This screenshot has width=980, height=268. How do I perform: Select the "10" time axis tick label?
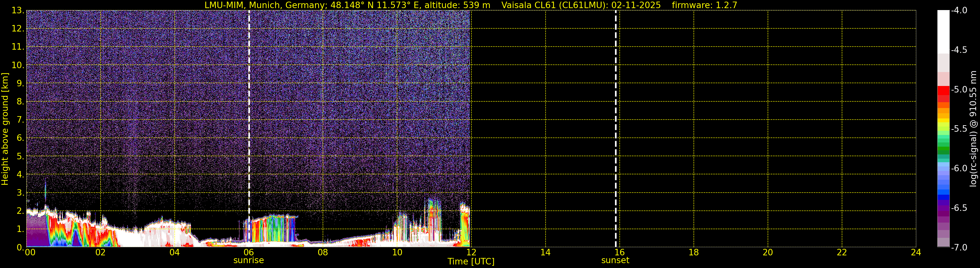coord(397,252)
